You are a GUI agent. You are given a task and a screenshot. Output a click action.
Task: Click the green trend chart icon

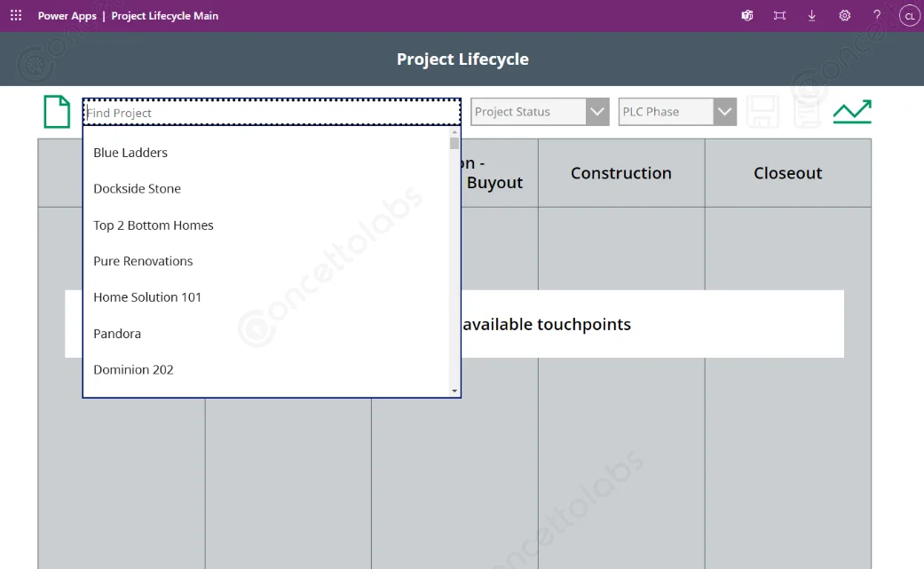tap(852, 112)
